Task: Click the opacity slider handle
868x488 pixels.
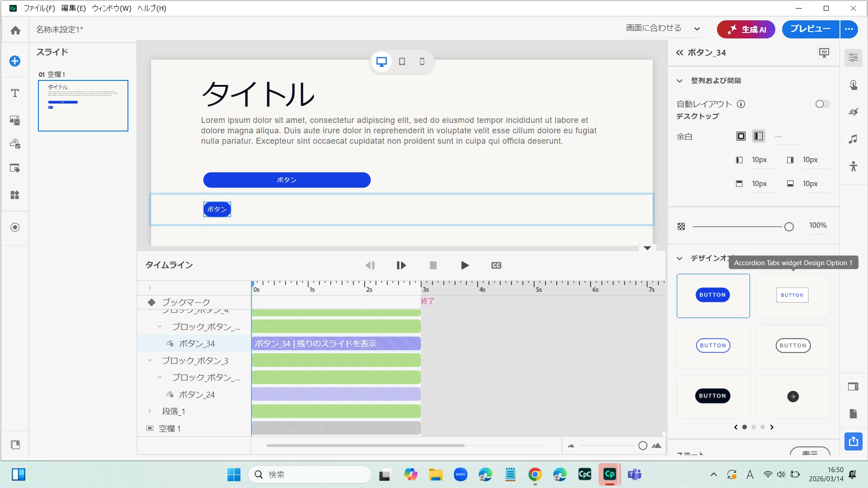Action: click(789, 226)
